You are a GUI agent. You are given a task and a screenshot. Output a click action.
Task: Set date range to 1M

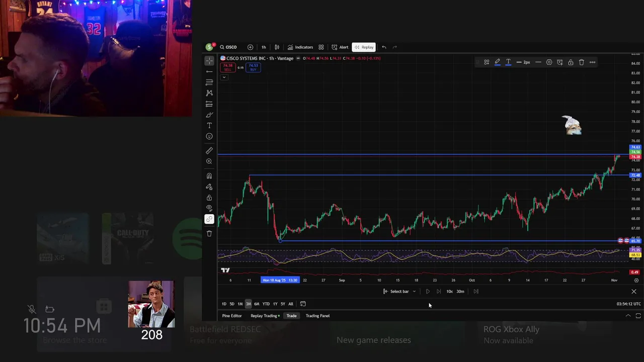pyautogui.click(x=240, y=304)
